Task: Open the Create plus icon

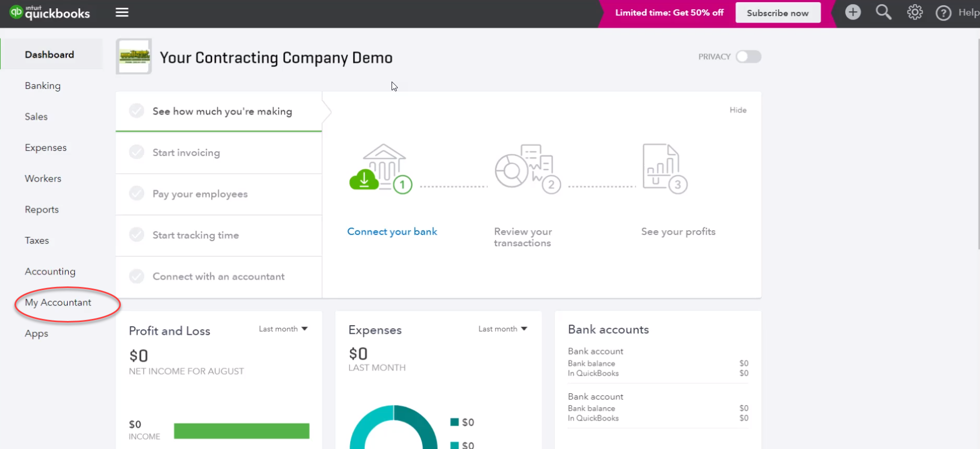Action: (x=853, y=12)
